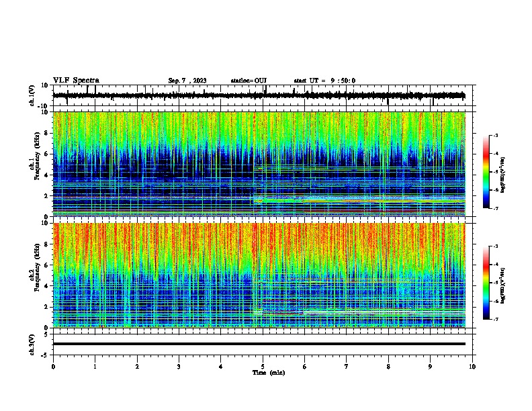Viewport: 532px width, 411px height.
Task: Select the date text "Sep. 7 , 2023"
Action: [x=187, y=81]
